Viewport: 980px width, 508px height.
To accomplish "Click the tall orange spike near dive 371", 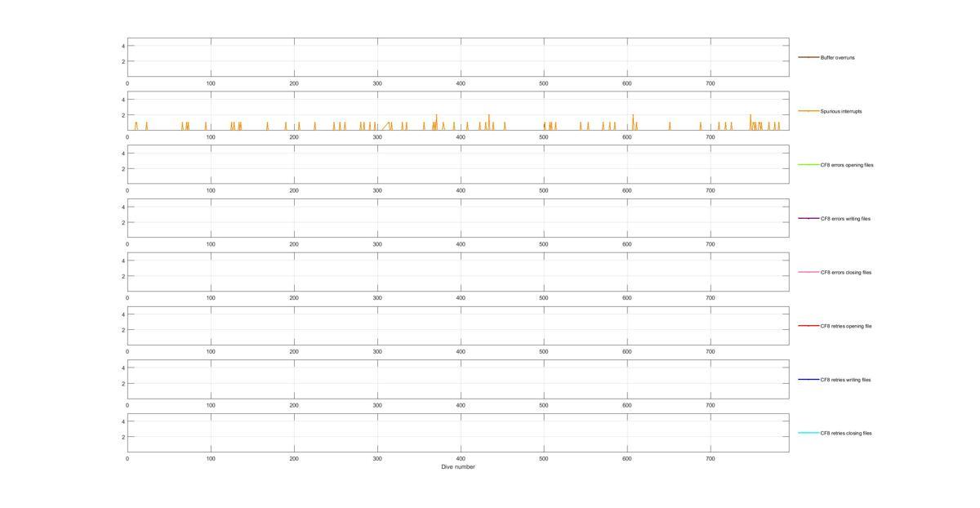I will [437, 122].
